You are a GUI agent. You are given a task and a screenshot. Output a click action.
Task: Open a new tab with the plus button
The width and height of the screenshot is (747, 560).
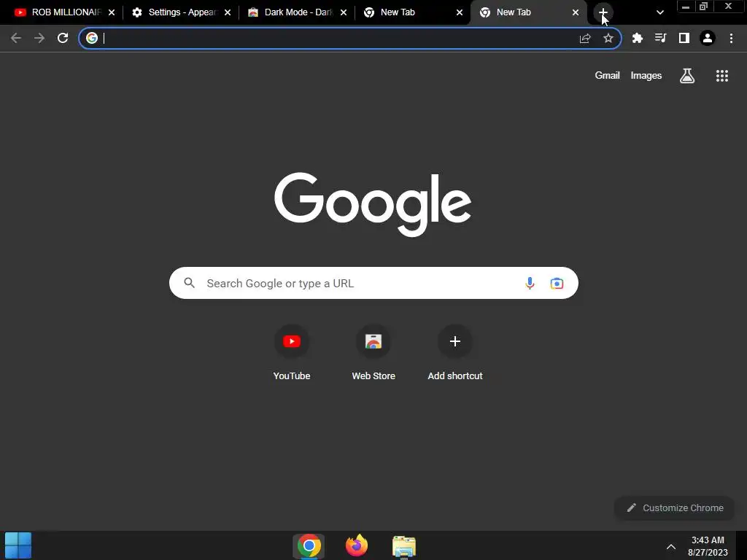[x=603, y=12]
